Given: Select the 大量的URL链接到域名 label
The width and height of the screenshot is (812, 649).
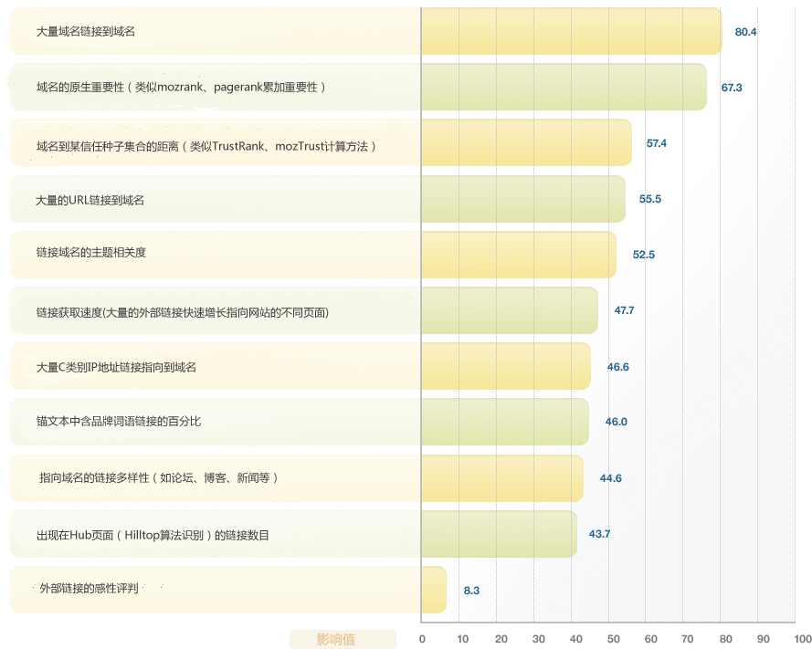Looking at the screenshot, I should (x=90, y=200).
